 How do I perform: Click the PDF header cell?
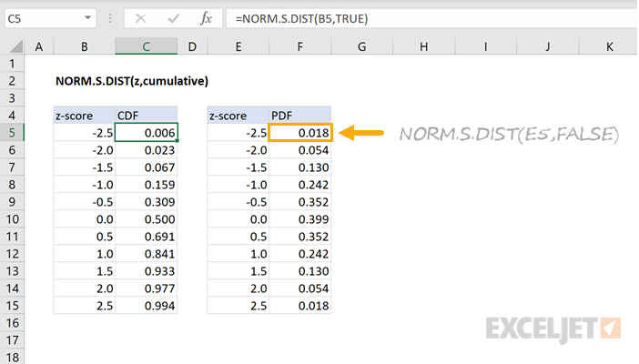(300, 116)
